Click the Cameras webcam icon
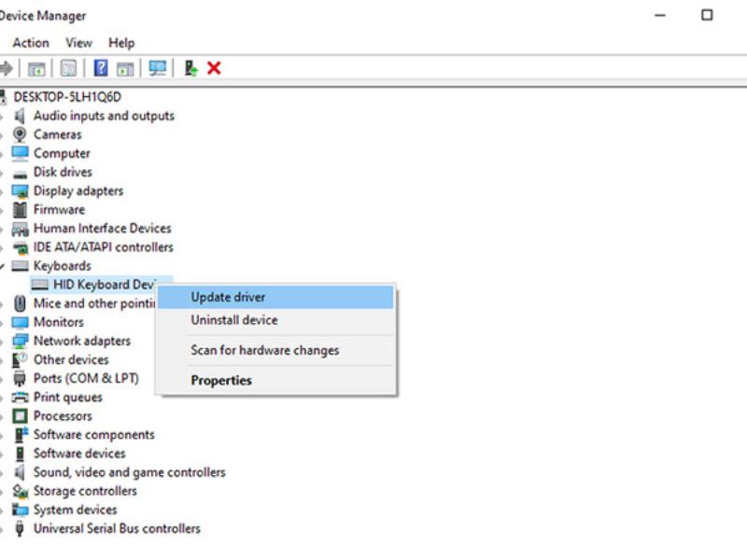 click(20, 134)
